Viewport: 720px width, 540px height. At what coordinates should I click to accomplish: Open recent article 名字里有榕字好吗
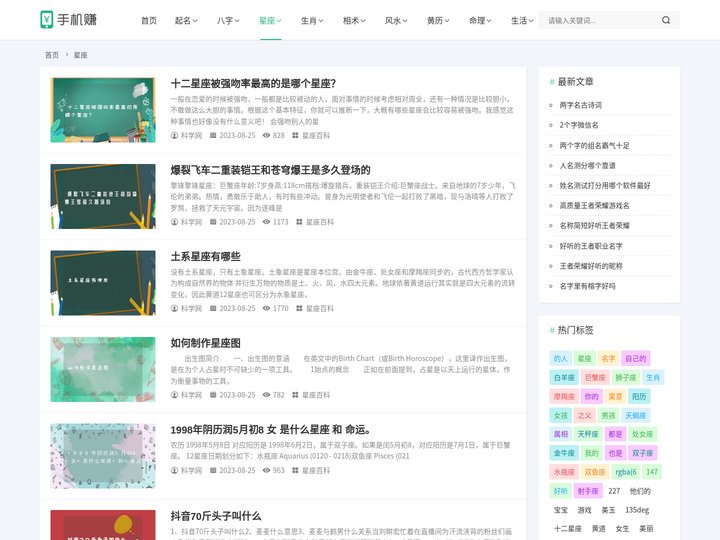tap(587, 286)
